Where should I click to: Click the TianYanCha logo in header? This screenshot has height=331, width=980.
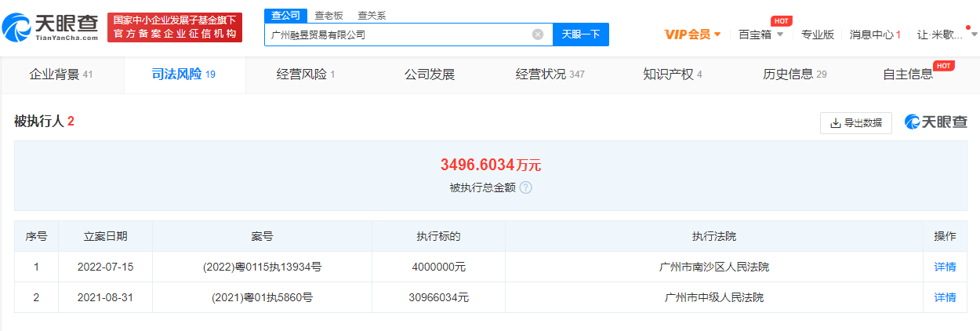pos(51,27)
